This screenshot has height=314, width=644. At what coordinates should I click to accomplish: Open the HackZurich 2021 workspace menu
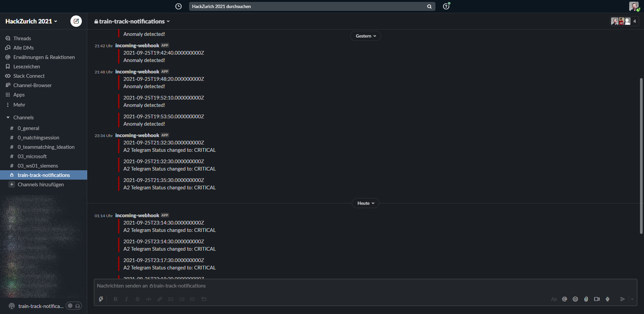point(31,21)
